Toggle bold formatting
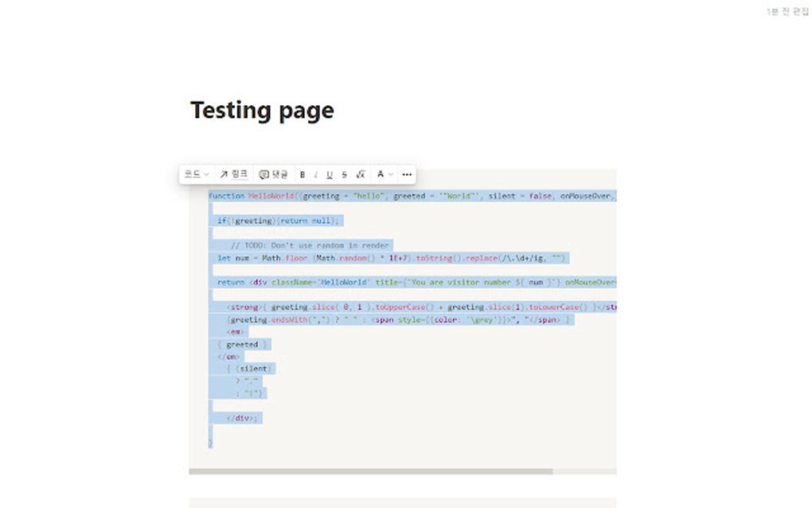 click(303, 175)
